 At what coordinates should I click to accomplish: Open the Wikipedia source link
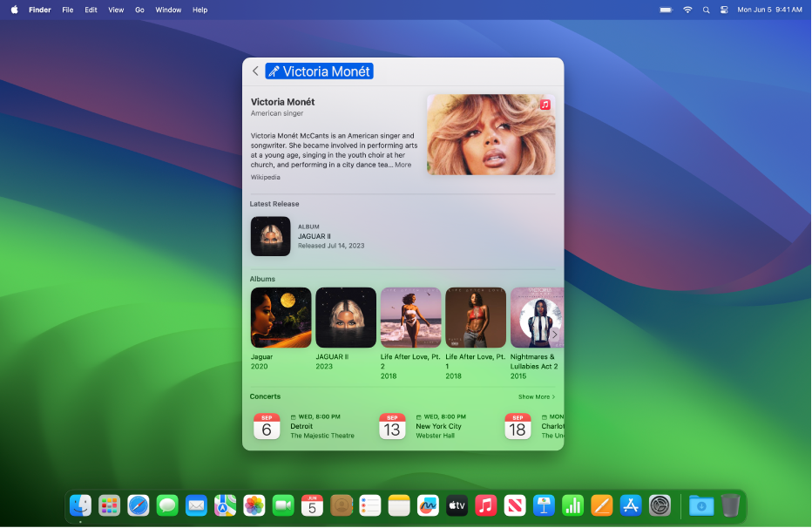pyautogui.click(x=265, y=177)
